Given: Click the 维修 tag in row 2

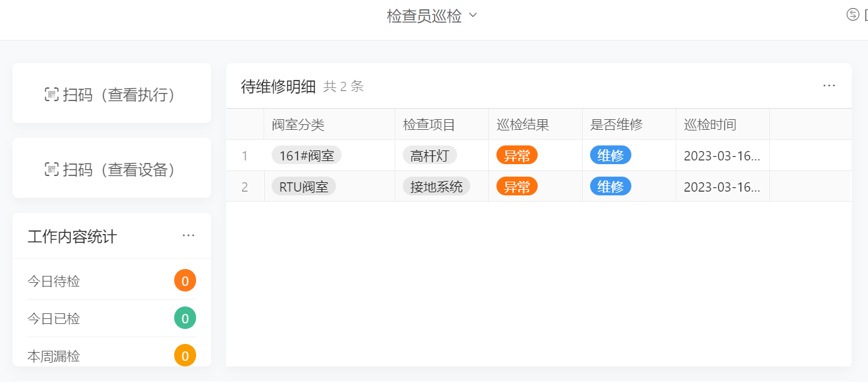Looking at the screenshot, I should point(610,187).
